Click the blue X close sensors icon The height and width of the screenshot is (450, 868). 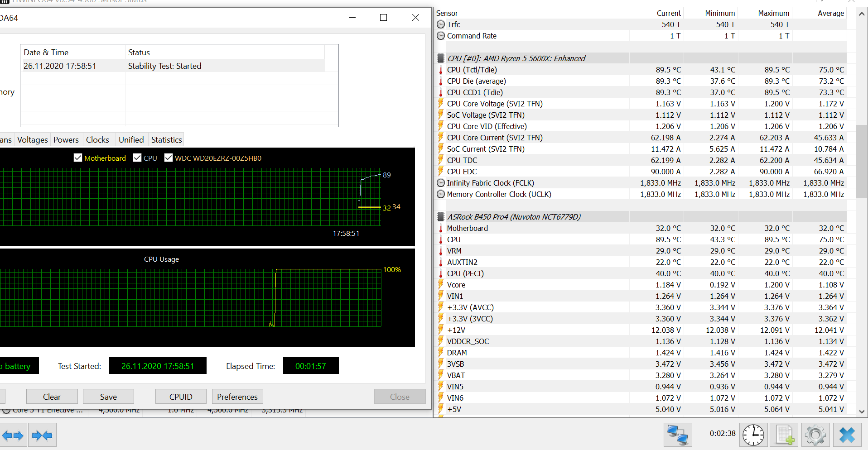coord(847,436)
